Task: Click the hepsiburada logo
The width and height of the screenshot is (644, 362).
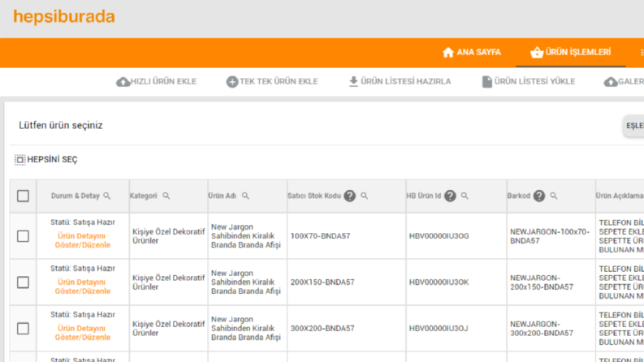Action: tap(64, 17)
